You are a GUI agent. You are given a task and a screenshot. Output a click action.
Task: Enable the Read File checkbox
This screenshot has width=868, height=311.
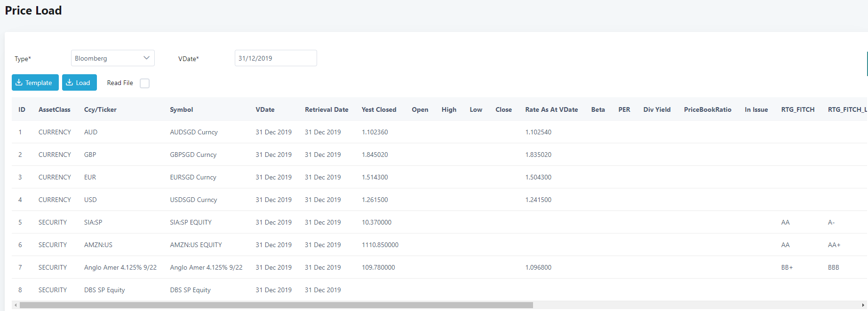coord(145,83)
